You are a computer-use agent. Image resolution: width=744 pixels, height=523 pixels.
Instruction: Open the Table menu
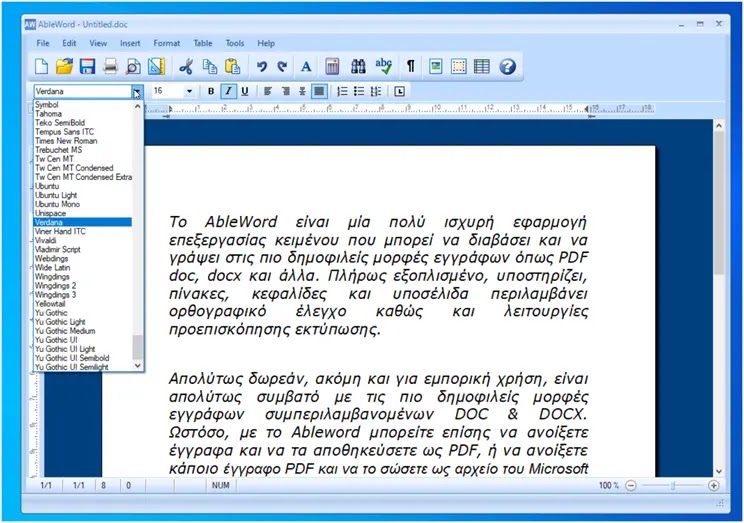(x=203, y=43)
